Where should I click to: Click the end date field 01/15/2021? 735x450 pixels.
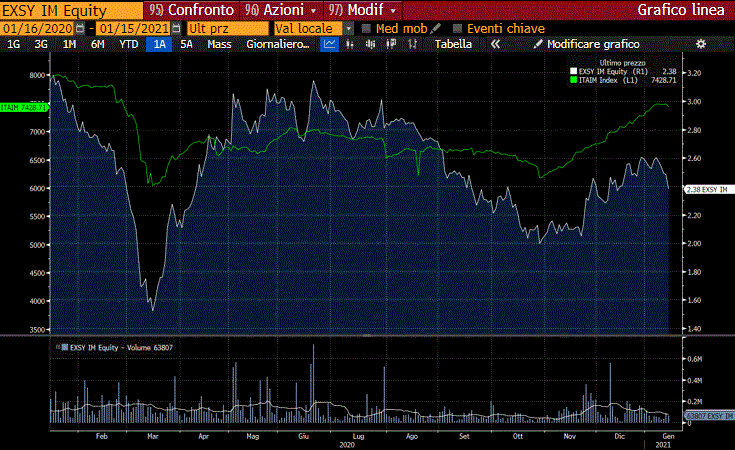pyautogui.click(x=134, y=29)
